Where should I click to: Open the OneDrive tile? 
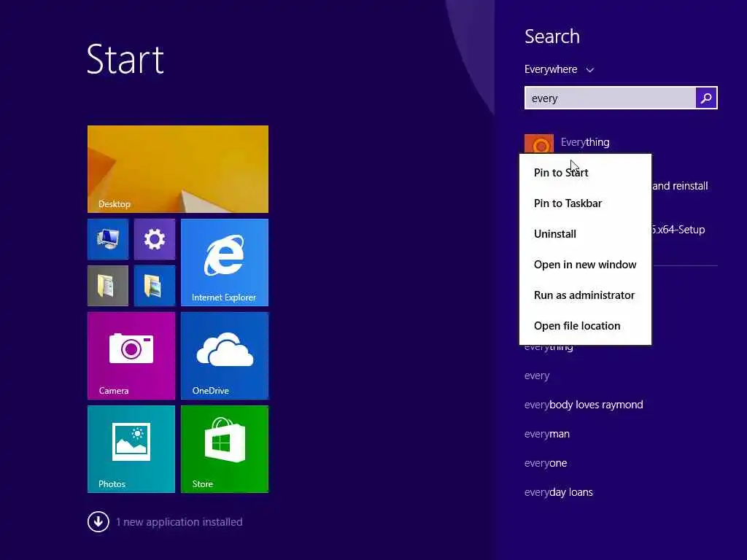(x=225, y=356)
